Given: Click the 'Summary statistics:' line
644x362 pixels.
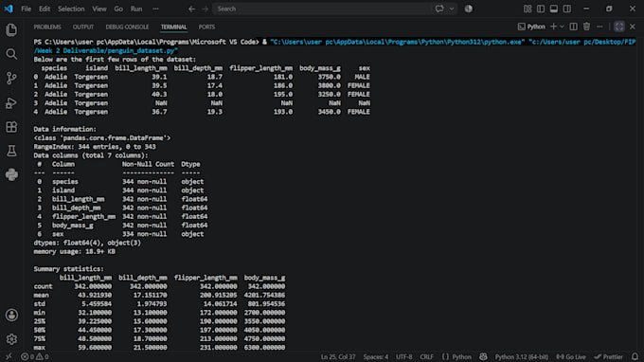Looking at the screenshot, I should coord(68,269).
